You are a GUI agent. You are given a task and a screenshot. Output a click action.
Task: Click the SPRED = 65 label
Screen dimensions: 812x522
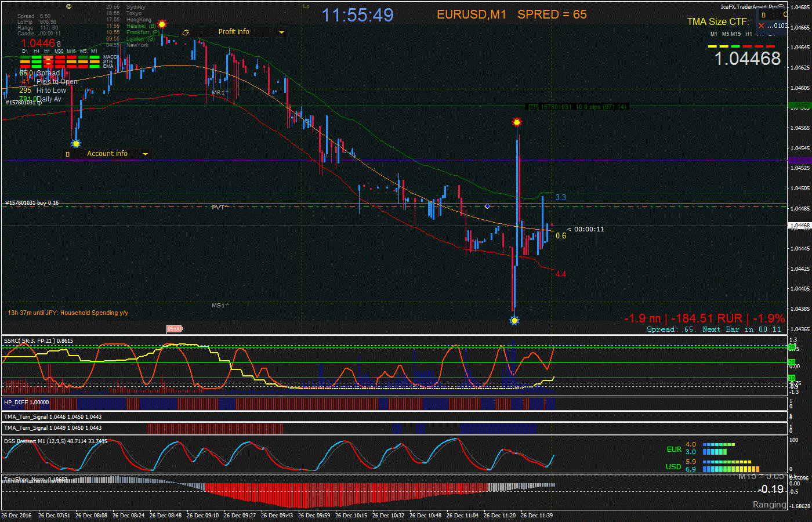pos(552,14)
